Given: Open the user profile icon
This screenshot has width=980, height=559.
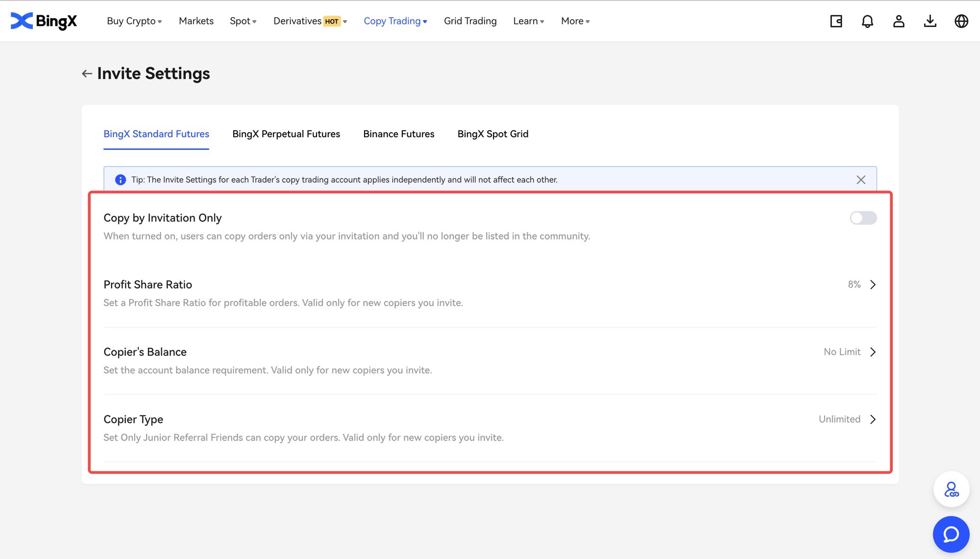Looking at the screenshot, I should click(899, 21).
